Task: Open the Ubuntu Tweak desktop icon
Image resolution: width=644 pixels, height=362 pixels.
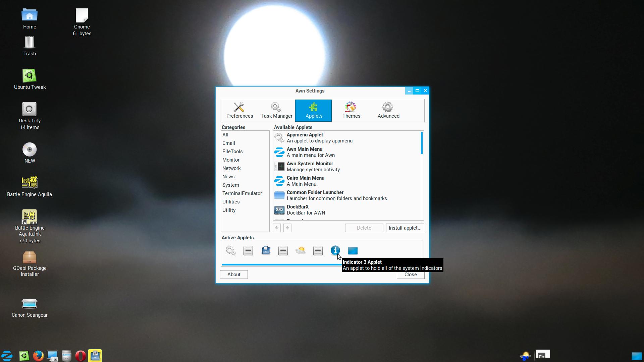Action: point(30,79)
